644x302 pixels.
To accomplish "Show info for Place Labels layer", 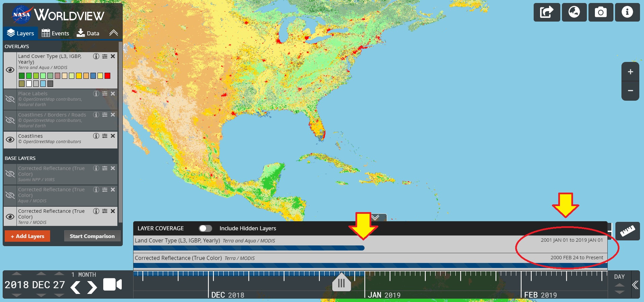I will pyautogui.click(x=96, y=94).
